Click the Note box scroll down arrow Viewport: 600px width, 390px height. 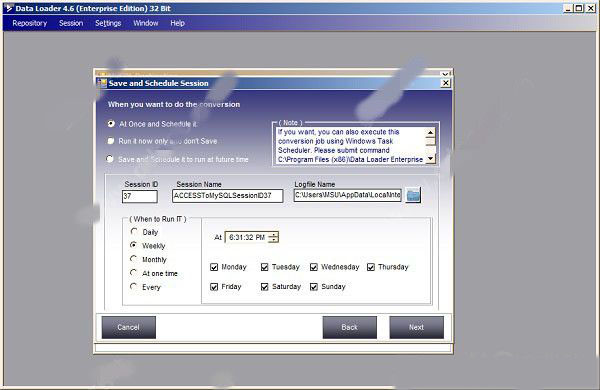point(430,158)
